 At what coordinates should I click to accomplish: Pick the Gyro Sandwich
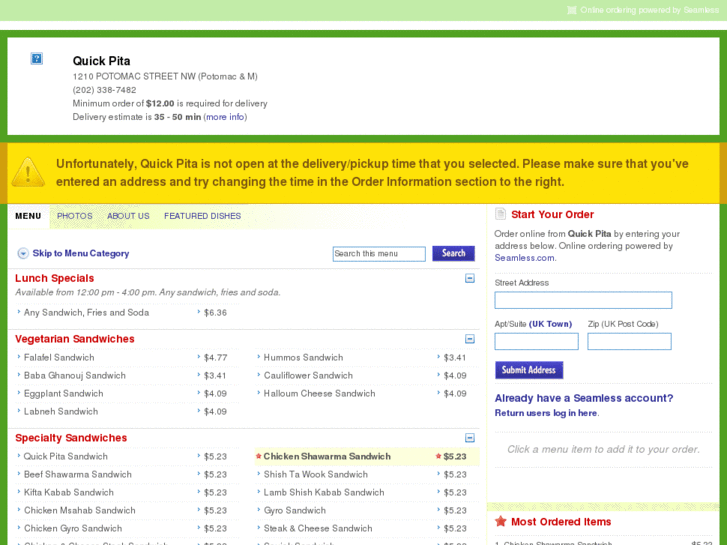(295, 511)
